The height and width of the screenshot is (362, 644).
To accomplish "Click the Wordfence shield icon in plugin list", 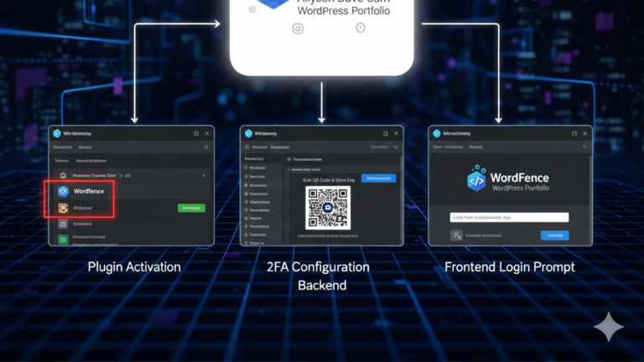I will click(63, 191).
